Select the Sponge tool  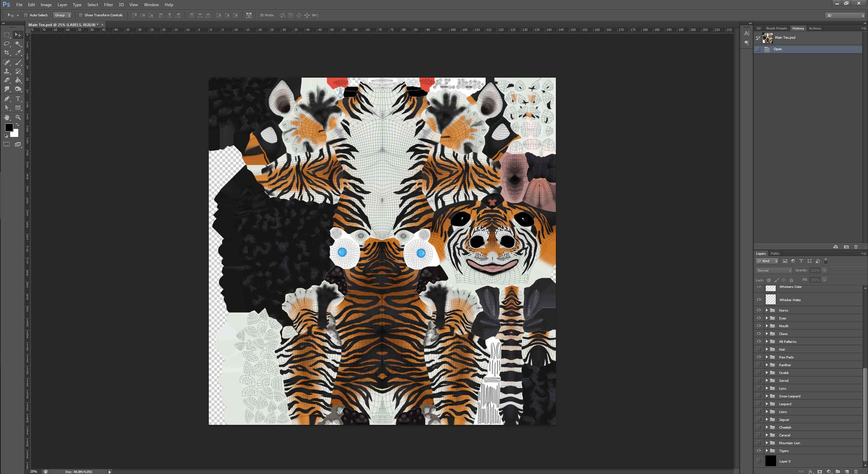tap(18, 89)
